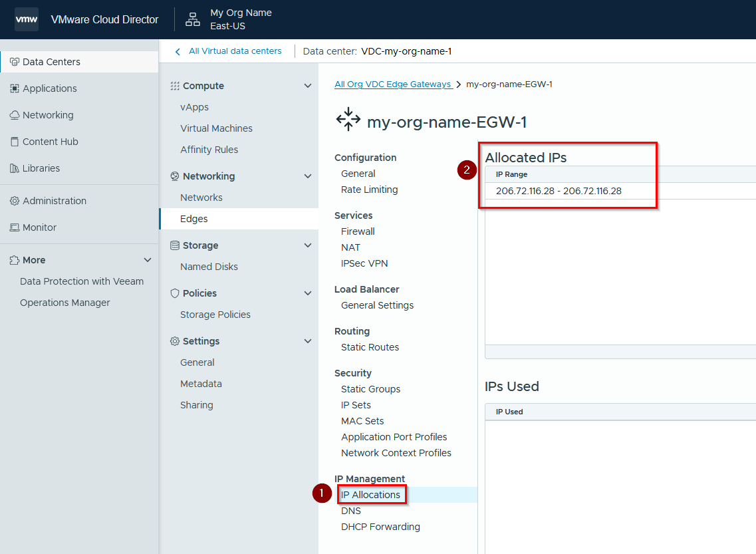756x554 pixels.
Task: Open Static Groups under Security
Action: pos(371,389)
